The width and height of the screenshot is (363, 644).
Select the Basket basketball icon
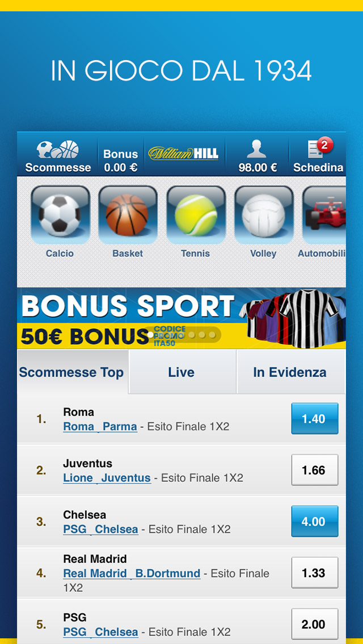pyautogui.click(x=128, y=215)
